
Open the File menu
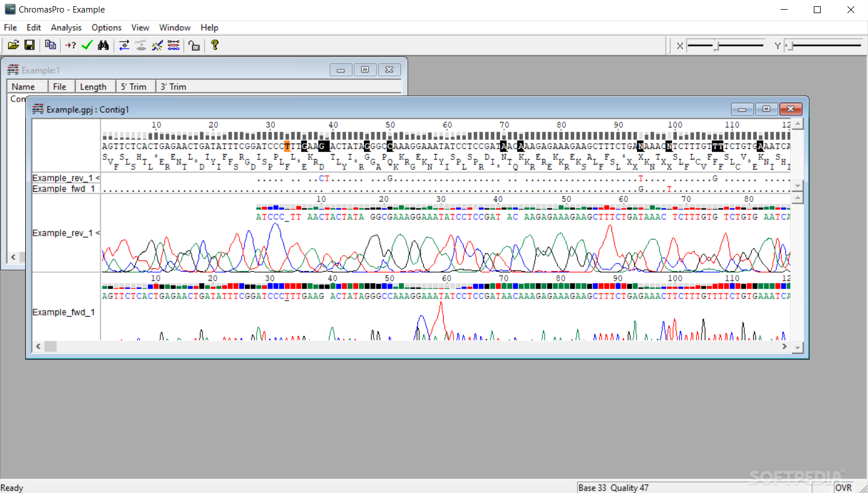coord(10,27)
